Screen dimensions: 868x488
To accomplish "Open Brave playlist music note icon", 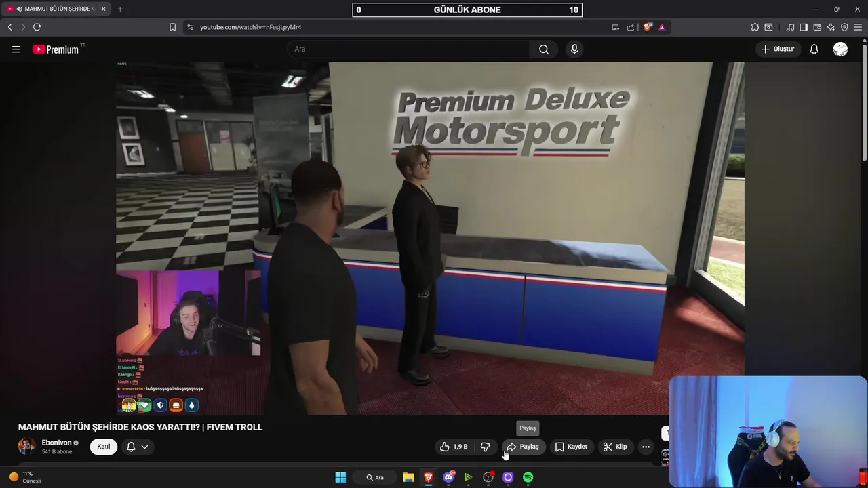I will pos(790,27).
